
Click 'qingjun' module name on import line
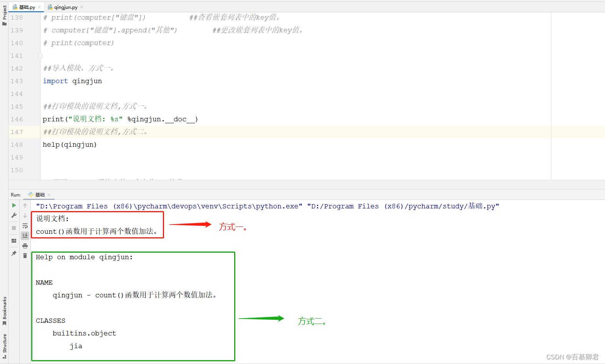pos(87,81)
